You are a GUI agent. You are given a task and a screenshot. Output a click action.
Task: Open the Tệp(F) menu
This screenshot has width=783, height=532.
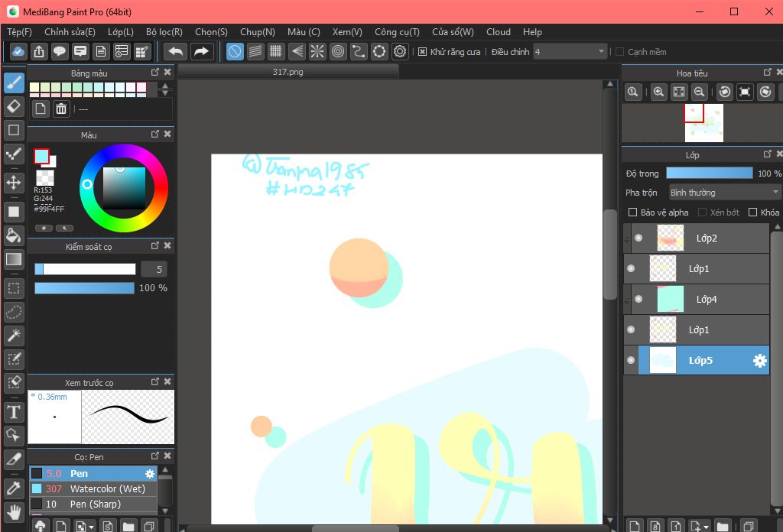click(19, 32)
